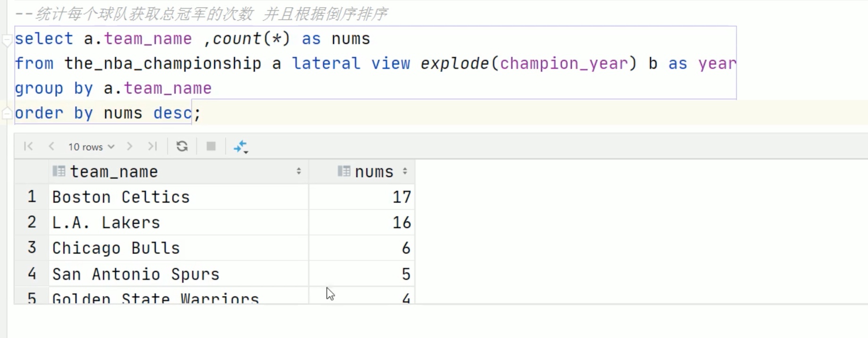Open the compare/pin results icon menu

241,147
